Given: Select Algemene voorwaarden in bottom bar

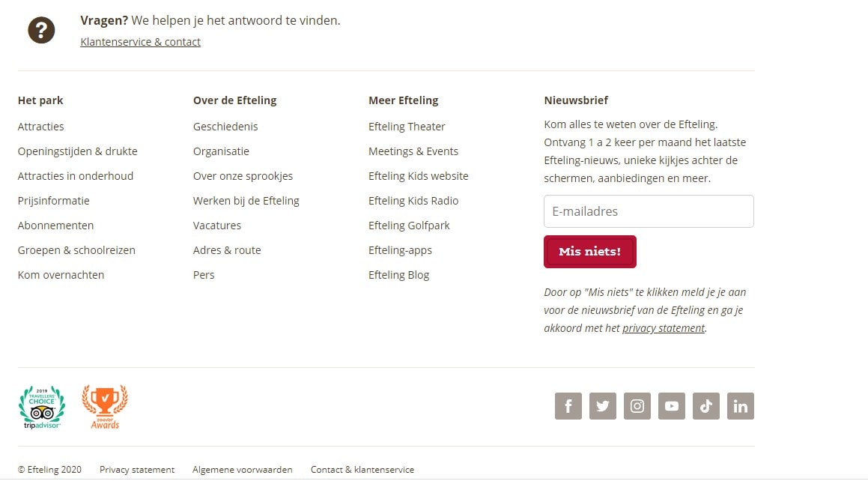Looking at the screenshot, I should (x=243, y=469).
